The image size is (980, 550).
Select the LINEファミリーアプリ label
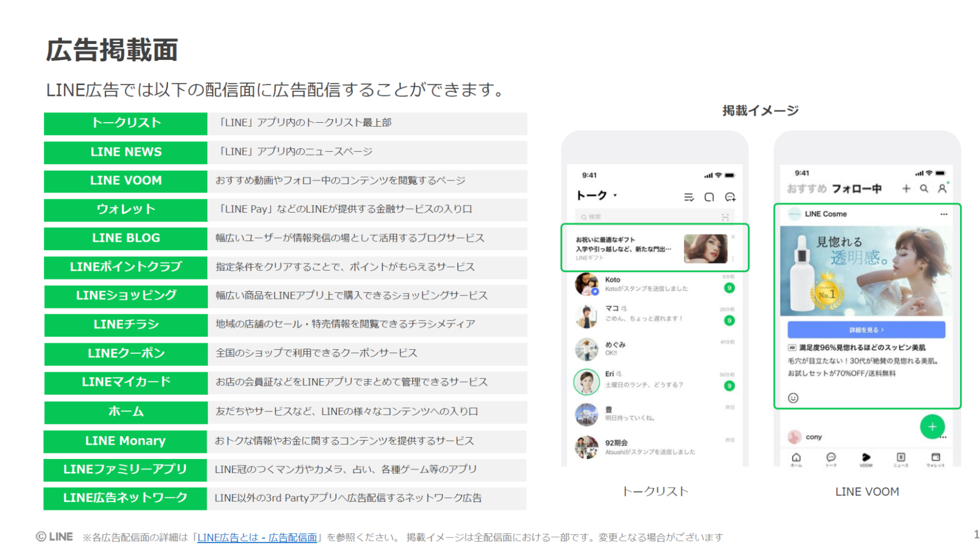point(126,470)
